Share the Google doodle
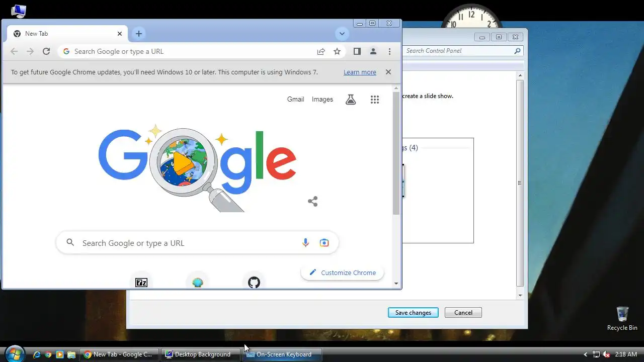The width and height of the screenshot is (644, 362). [x=312, y=202]
